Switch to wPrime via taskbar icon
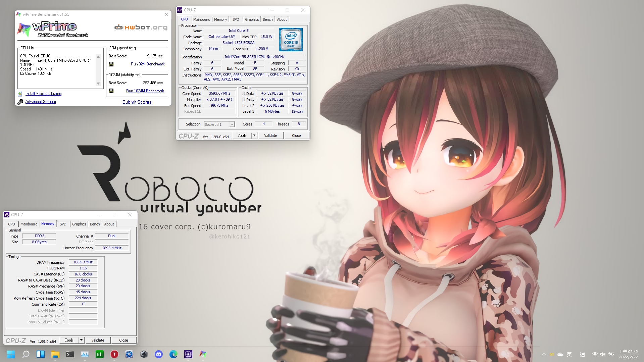644x362 pixels. [203, 354]
